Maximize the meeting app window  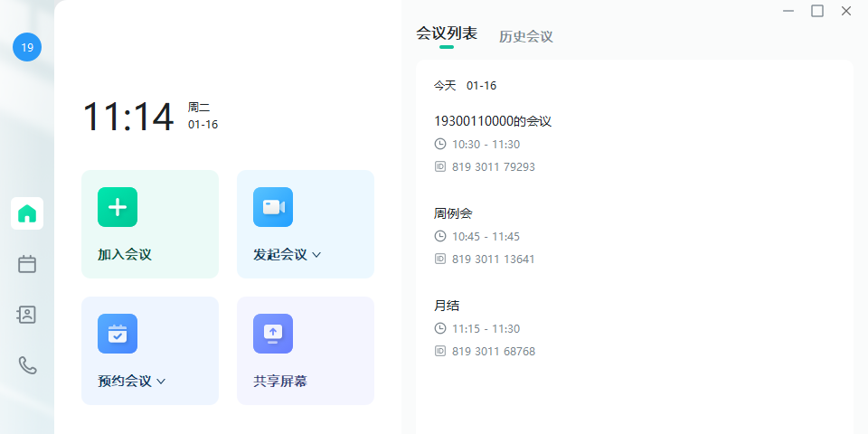pos(817,11)
